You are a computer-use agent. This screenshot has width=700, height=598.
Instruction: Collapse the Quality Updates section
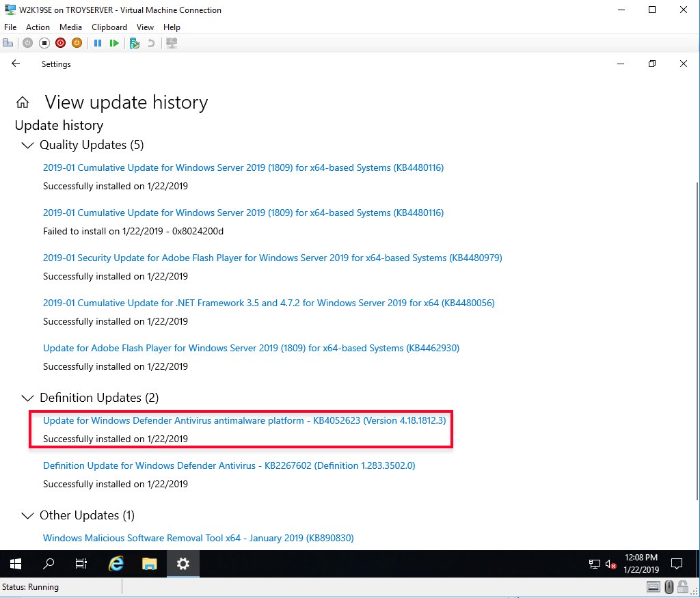(x=27, y=146)
